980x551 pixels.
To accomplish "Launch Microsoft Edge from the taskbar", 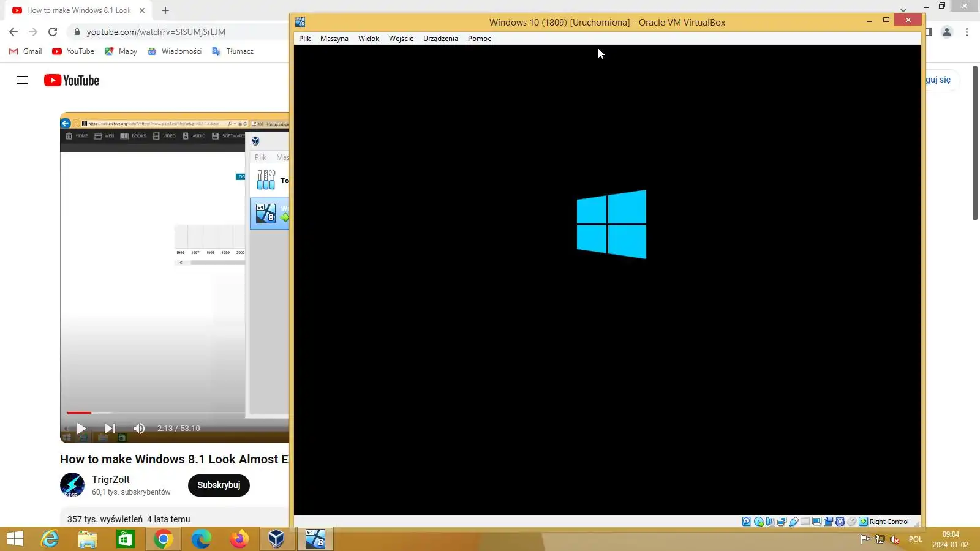I will [202, 539].
